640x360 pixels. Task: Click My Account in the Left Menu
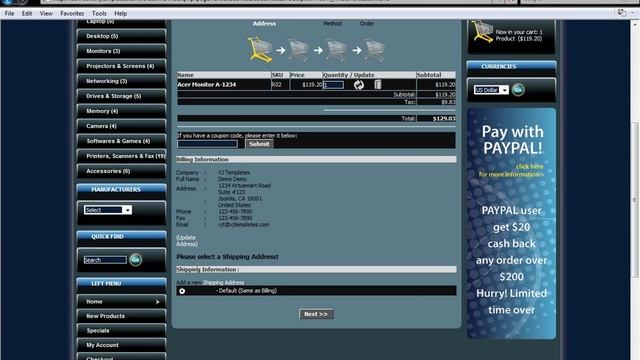pos(121,345)
